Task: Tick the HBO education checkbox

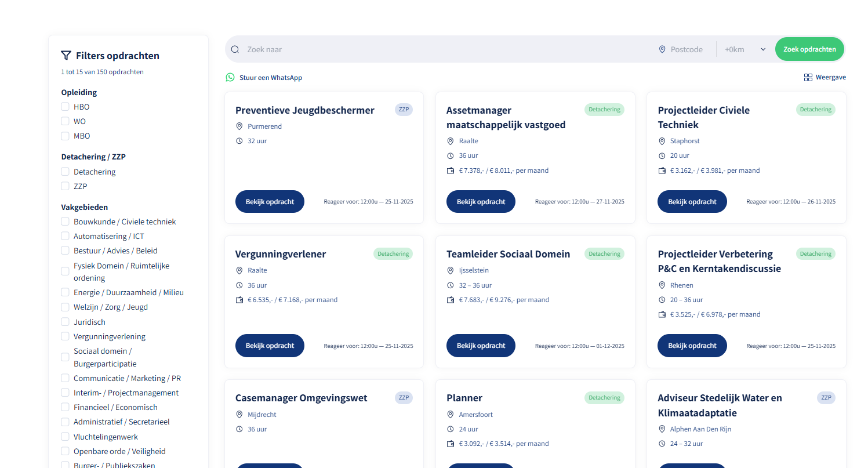Action: (66, 107)
